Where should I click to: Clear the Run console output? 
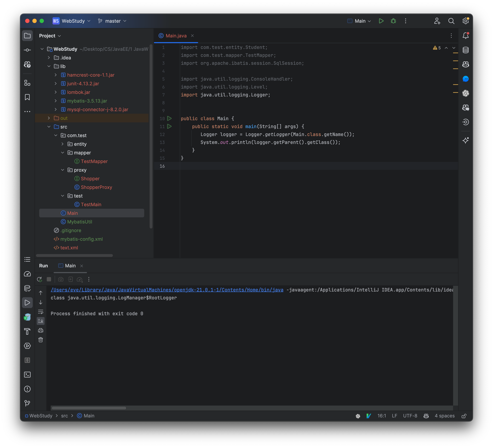(41, 340)
